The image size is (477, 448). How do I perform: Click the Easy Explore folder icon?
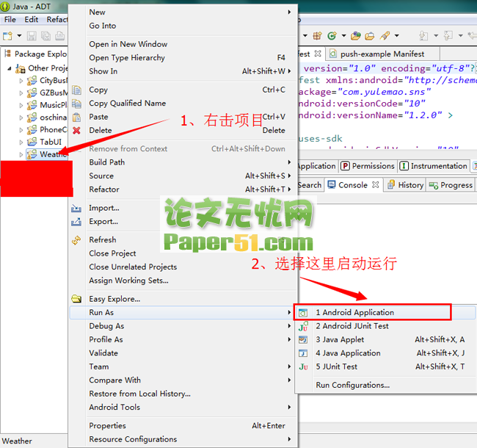[x=76, y=299]
